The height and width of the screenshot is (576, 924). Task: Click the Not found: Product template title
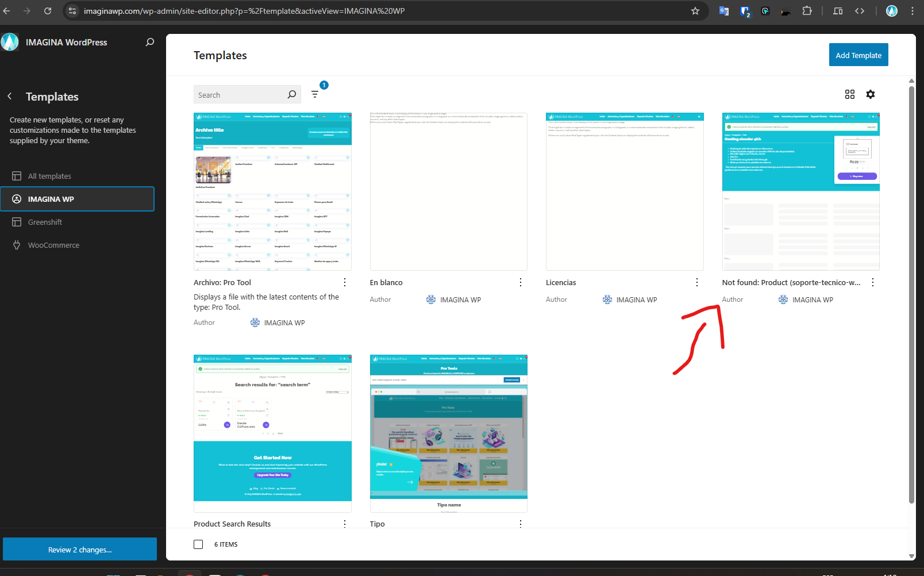coord(791,282)
